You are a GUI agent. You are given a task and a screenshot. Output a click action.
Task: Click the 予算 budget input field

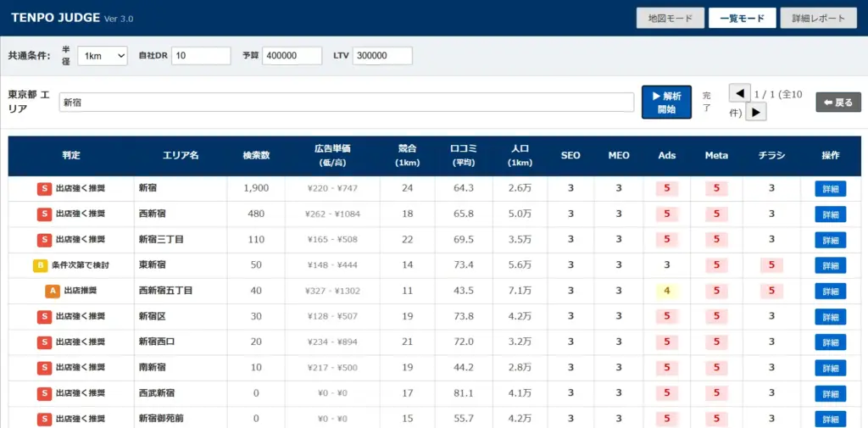(x=292, y=56)
